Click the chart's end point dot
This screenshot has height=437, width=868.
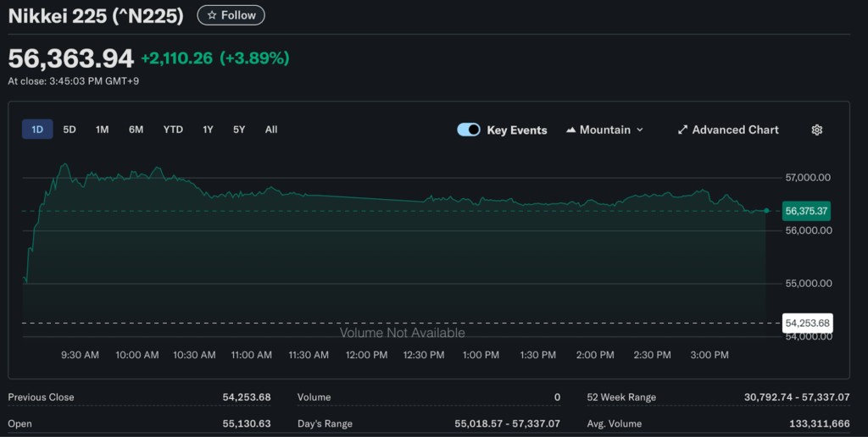click(x=766, y=210)
